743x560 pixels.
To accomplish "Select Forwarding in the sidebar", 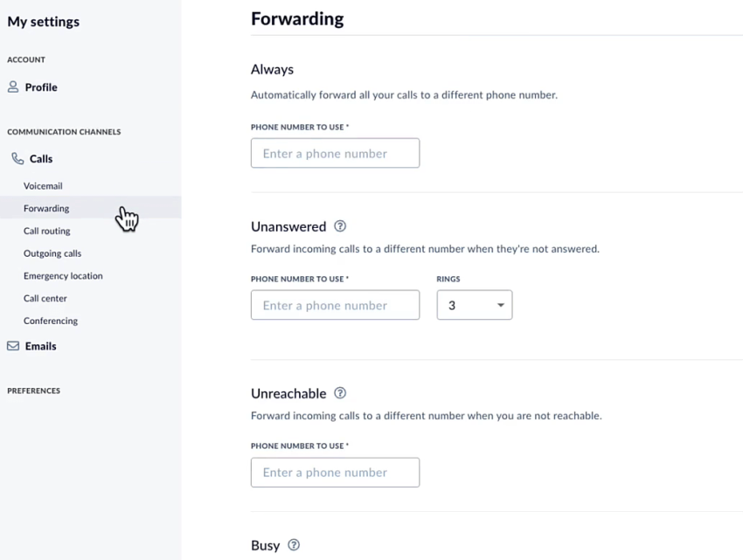I will coord(45,208).
